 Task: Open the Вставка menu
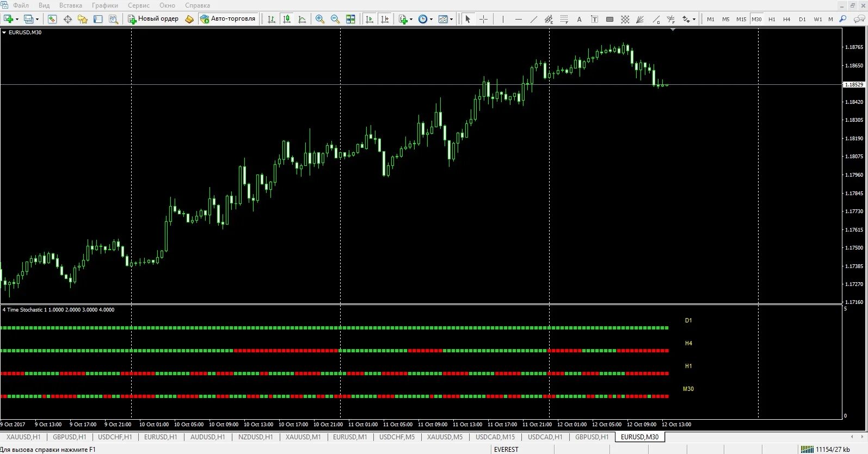[71, 5]
